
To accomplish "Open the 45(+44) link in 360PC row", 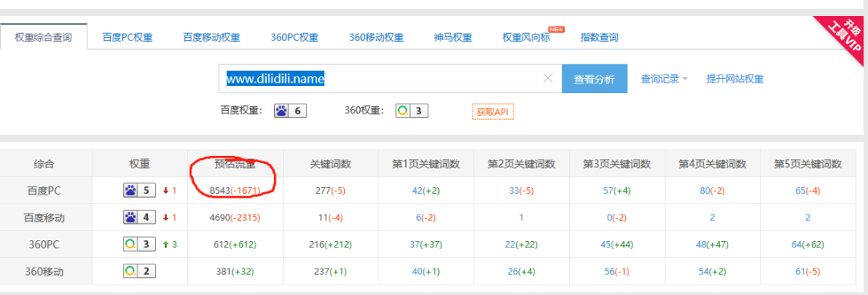I will coord(616,244).
